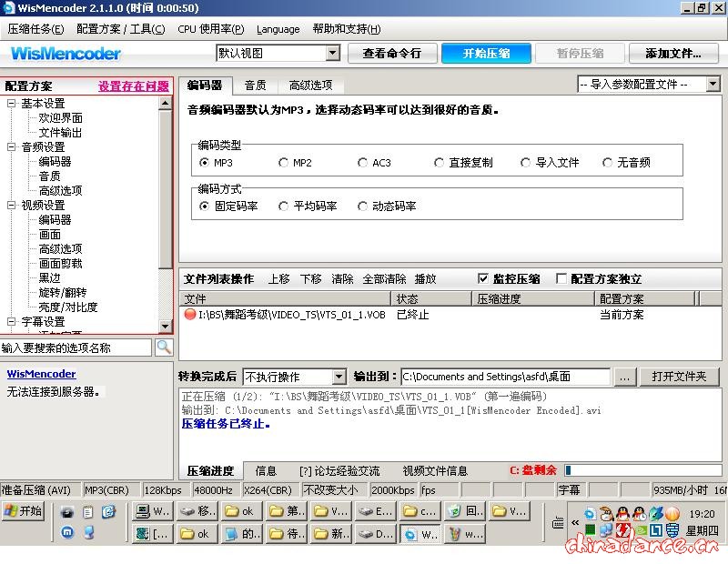
Task: Click the keyboard icon left of the system tray
Action: (x=558, y=522)
